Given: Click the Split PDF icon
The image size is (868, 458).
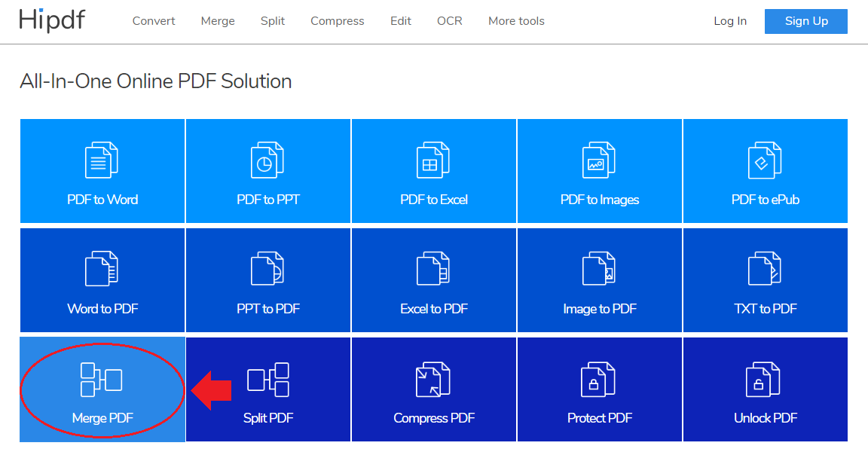Looking at the screenshot, I should pyautogui.click(x=268, y=380).
